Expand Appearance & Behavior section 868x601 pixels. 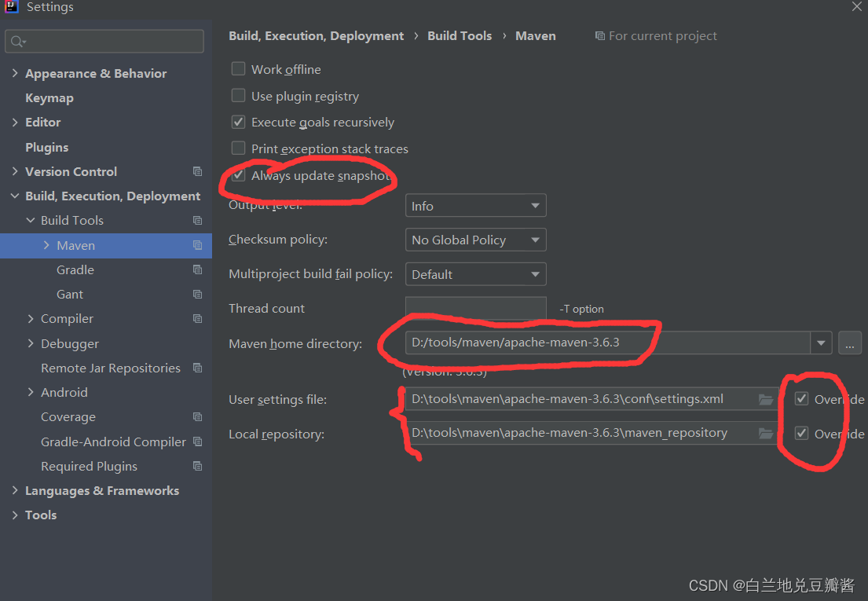pos(15,73)
